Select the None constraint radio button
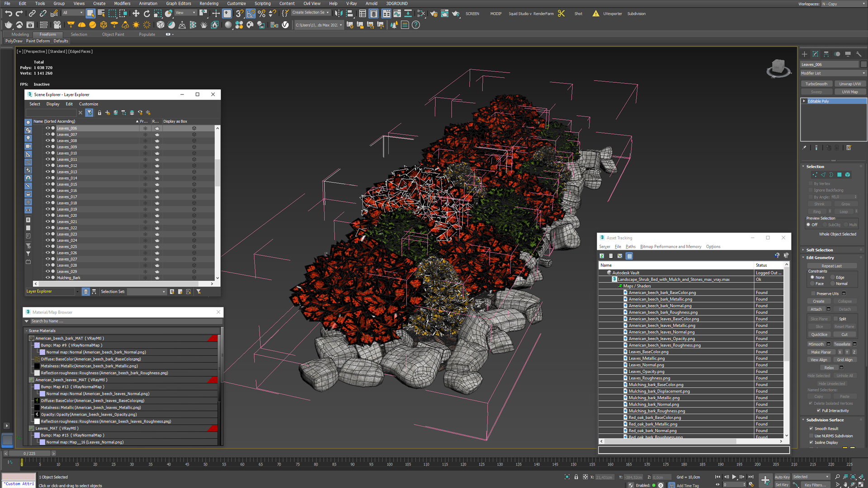This screenshot has width=868, height=488. click(x=812, y=277)
